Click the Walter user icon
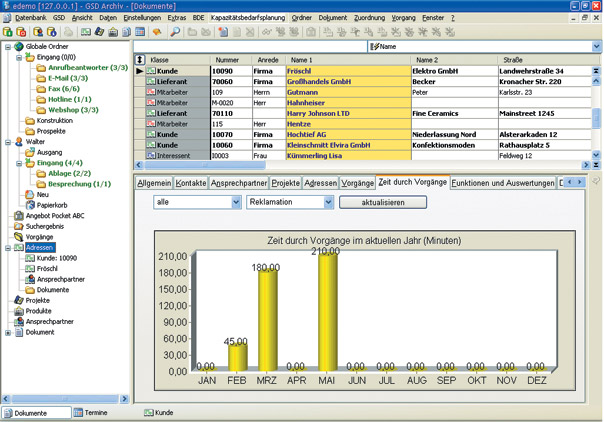The height and width of the screenshot is (422, 604). click(19, 142)
